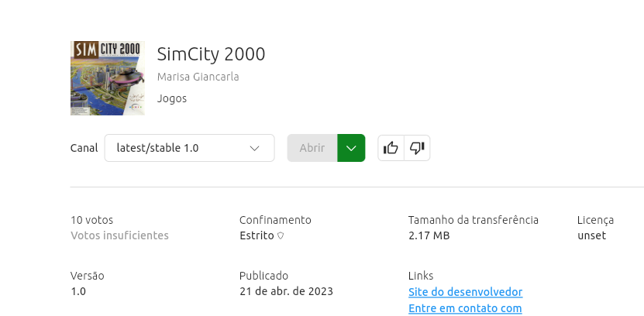
Task: Click the 2.17 MB transfer size value
Action: pos(429,235)
